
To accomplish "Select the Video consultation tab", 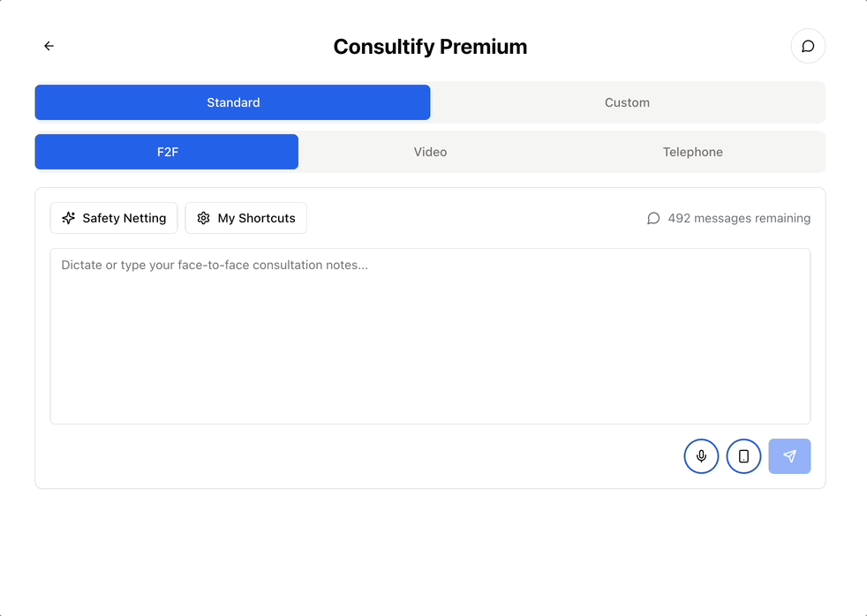I will click(x=430, y=152).
